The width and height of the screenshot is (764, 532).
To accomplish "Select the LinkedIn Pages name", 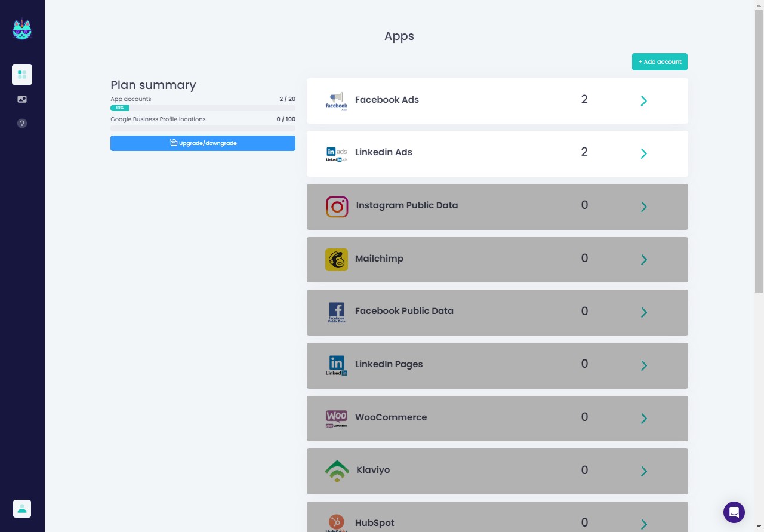I will point(389,364).
